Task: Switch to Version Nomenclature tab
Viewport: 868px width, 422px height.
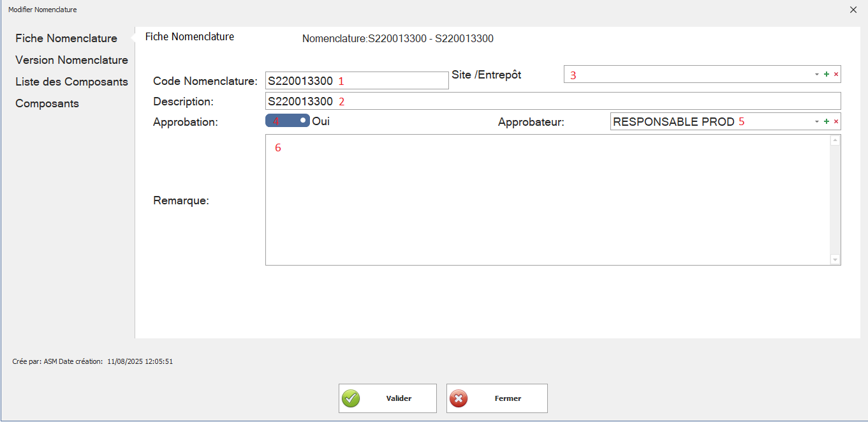Action: [71, 60]
